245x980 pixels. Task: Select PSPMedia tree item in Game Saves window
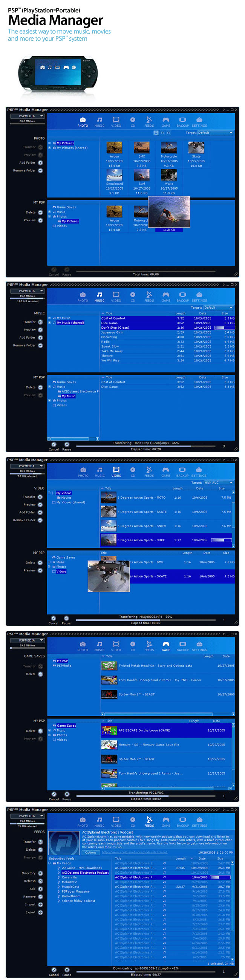coord(64,666)
